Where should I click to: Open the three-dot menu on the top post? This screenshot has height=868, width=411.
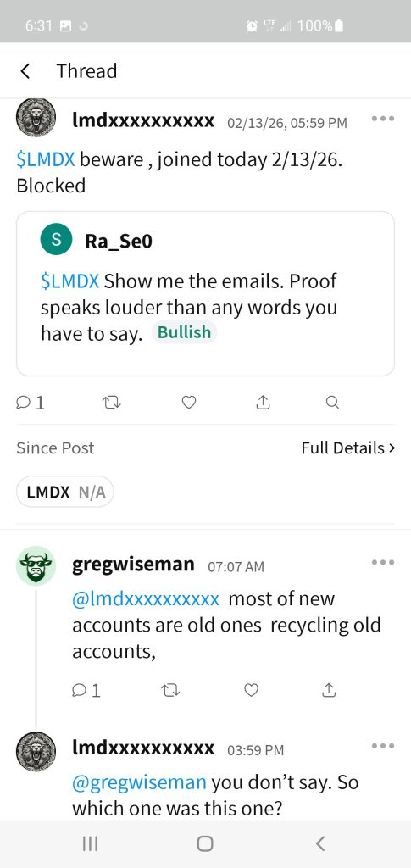pos(383,119)
